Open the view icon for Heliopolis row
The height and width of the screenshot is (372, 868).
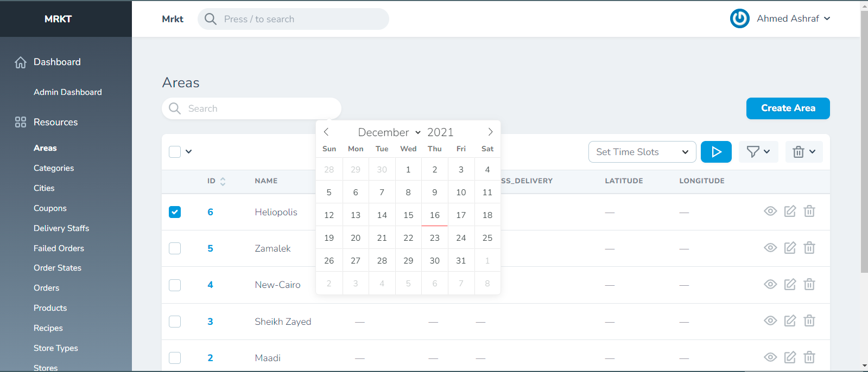tap(770, 211)
